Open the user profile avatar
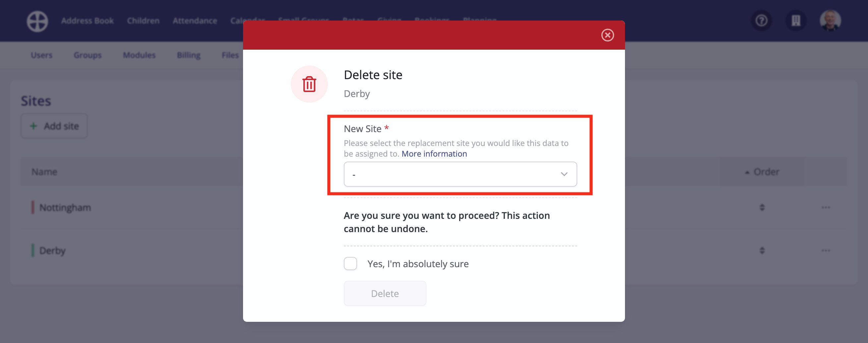Viewport: 868px width, 343px height. tap(830, 21)
